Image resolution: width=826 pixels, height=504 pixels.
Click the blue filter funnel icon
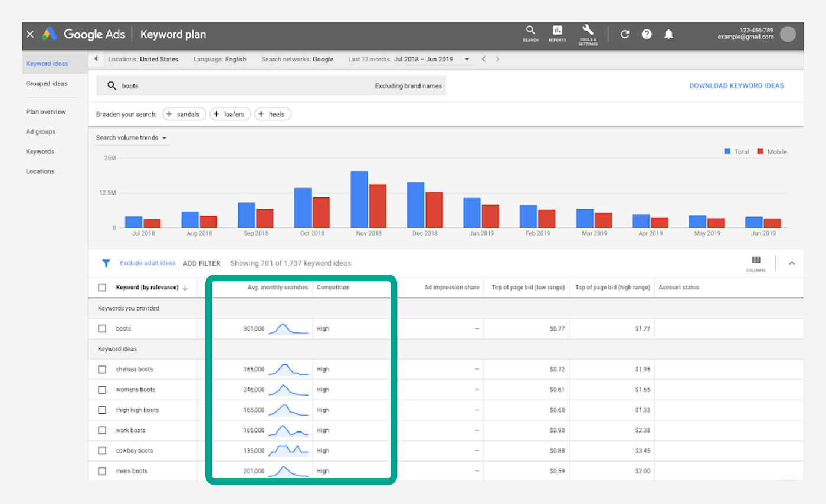pyautogui.click(x=106, y=263)
